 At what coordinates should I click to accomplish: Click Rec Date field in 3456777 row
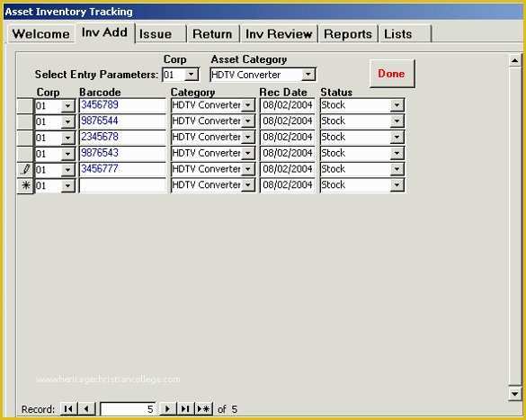coord(288,169)
